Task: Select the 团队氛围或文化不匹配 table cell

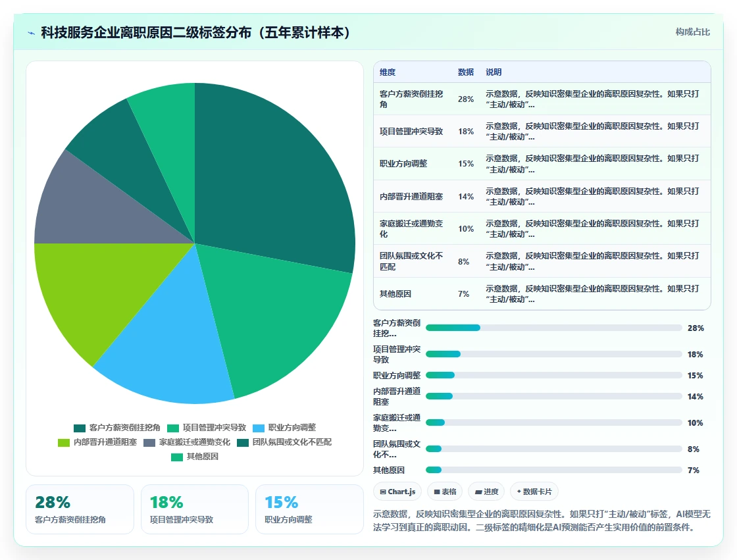Action: (x=411, y=261)
